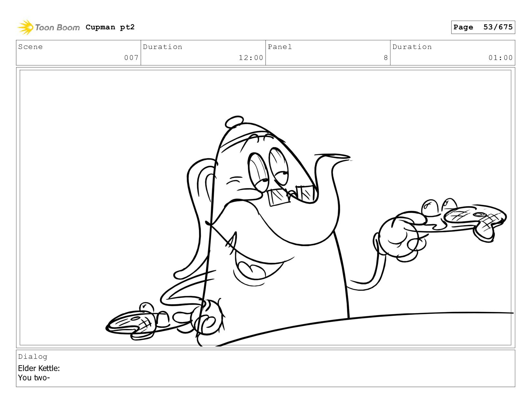Select the panel number "8"
This screenshot has width=532, height=411.
[386, 58]
